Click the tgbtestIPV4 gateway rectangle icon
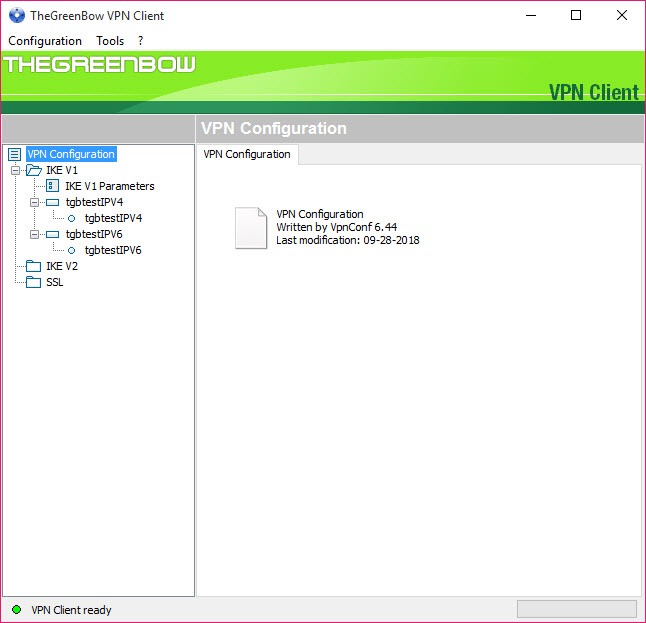646x623 pixels. coord(52,202)
